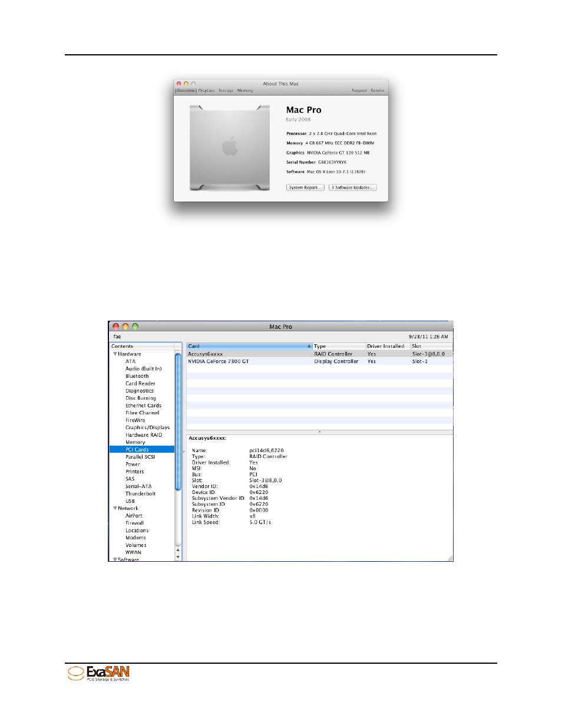Viewport: 562px width, 728px height.
Task: Sort by Driver Installed column header
Action: 388,347
